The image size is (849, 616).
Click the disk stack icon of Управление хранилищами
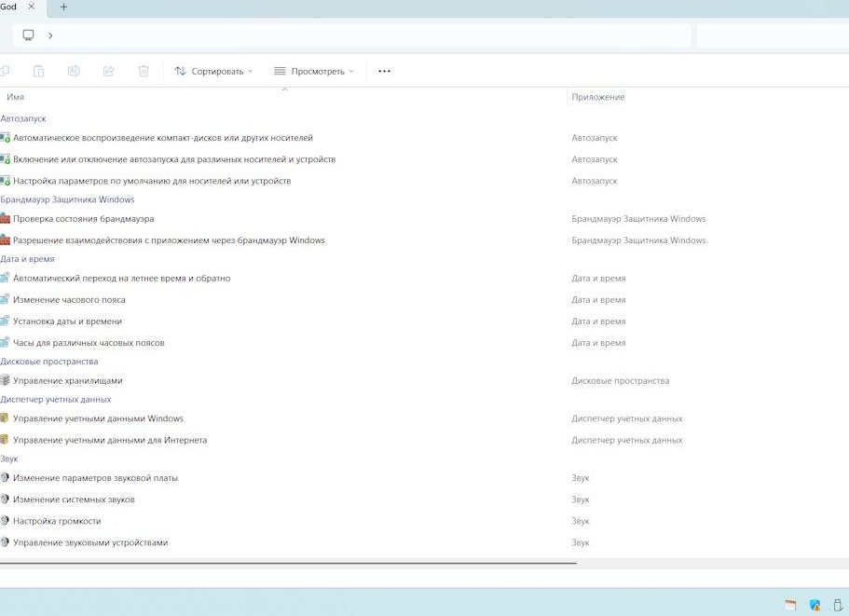coord(5,380)
